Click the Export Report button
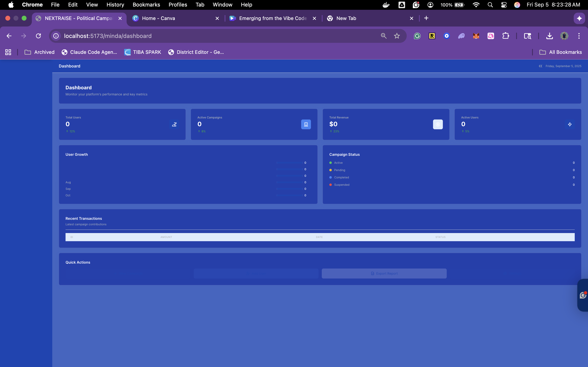This screenshot has height=367, width=588. [x=384, y=274]
